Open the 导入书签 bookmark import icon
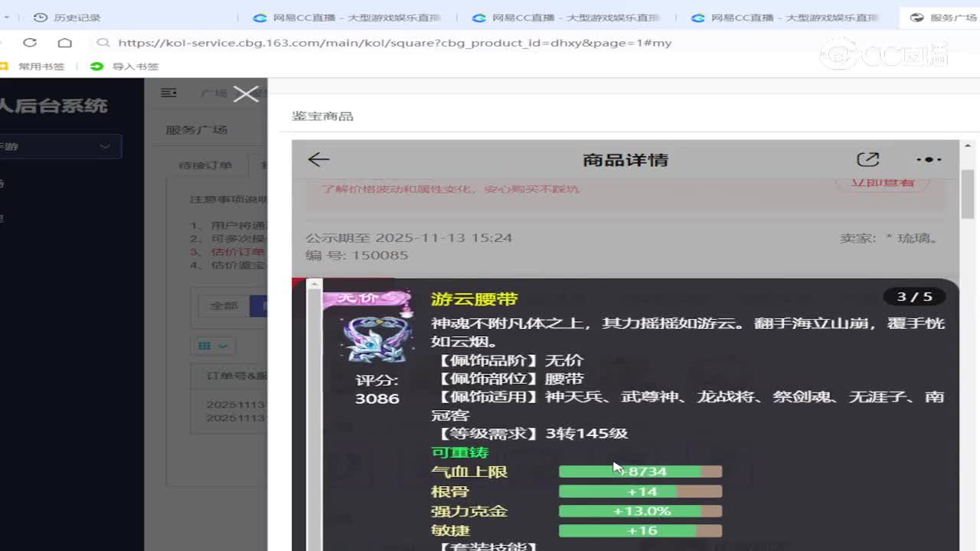 [x=96, y=67]
